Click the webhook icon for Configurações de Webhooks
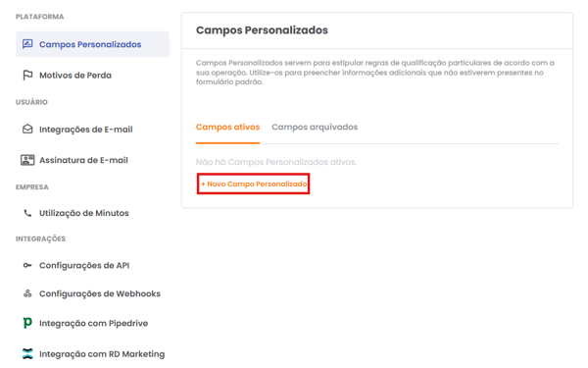Image resolution: width=588 pixels, height=368 pixels. 27,293
